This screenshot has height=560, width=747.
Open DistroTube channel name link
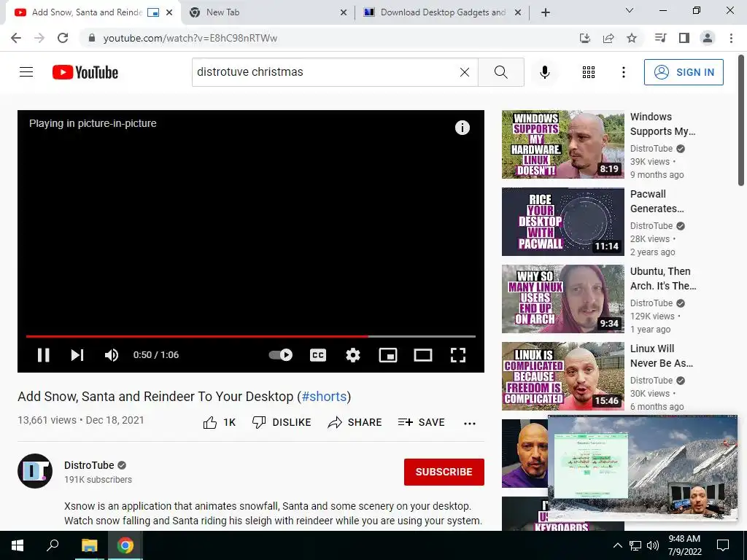(x=89, y=465)
